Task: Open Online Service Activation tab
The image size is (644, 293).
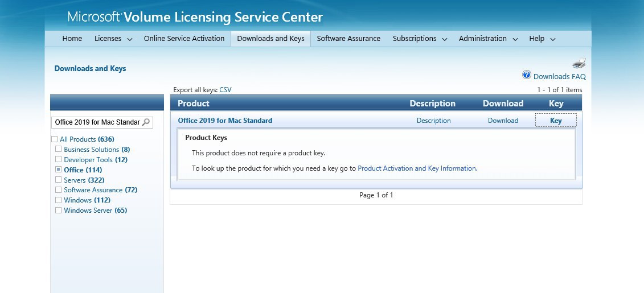Action: coord(184,39)
